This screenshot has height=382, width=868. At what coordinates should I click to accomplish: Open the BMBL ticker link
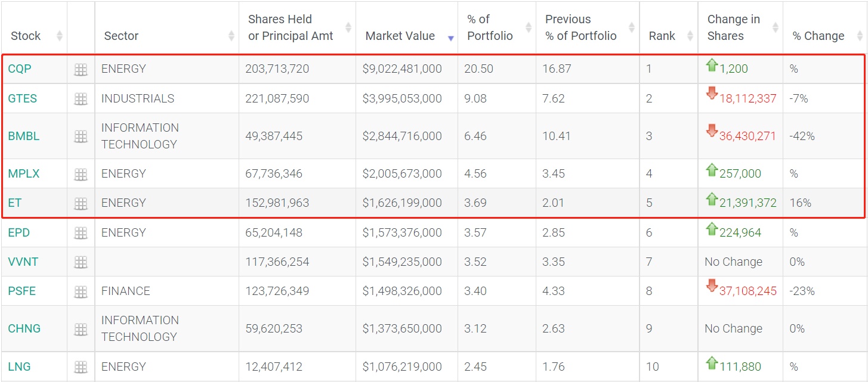tap(24, 136)
